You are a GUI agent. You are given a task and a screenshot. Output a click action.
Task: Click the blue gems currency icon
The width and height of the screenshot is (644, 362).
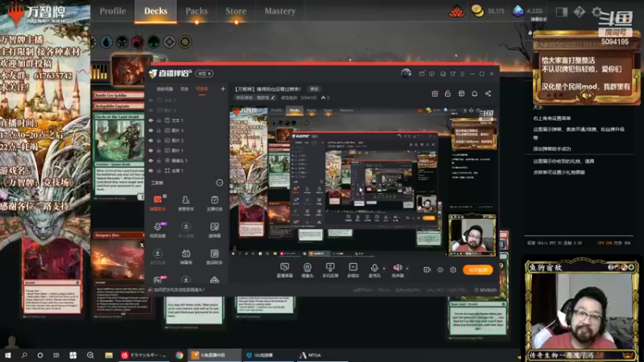518,11
